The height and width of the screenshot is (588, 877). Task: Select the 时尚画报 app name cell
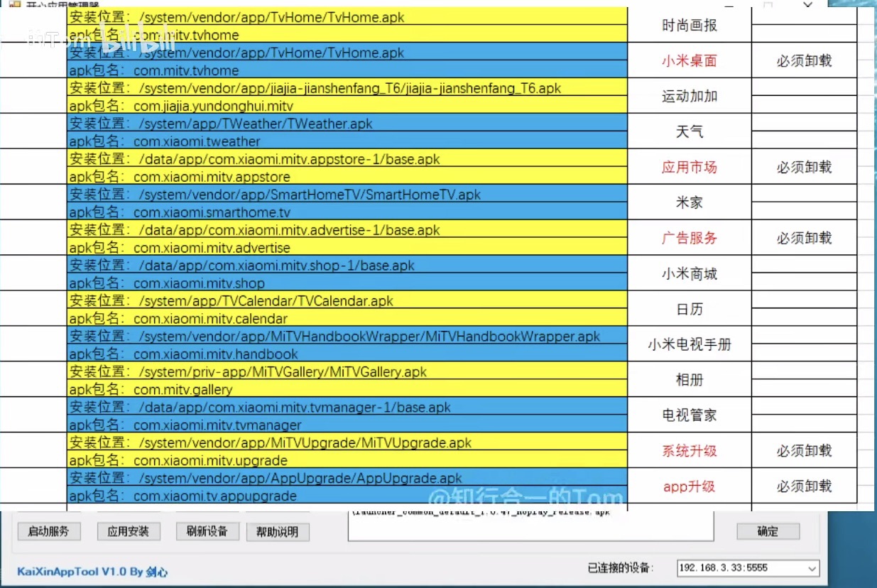(x=690, y=25)
